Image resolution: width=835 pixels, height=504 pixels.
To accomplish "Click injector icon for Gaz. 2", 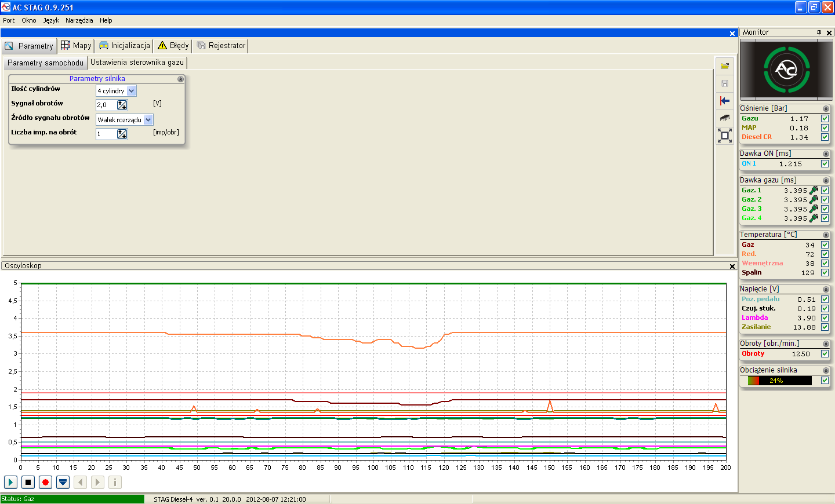I will 814,199.
